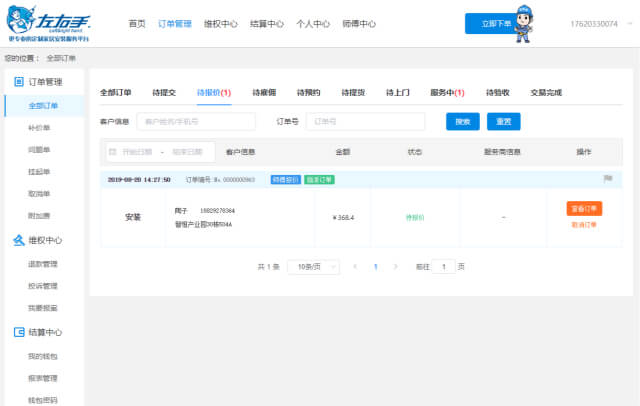
Task: Click the orange 查看订单 button
Action: tap(583, 208)
